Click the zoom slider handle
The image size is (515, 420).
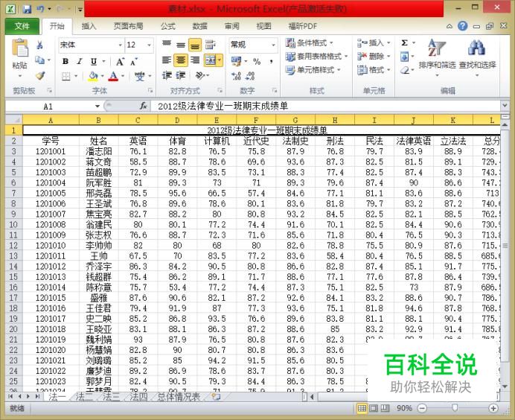(455, 408)
